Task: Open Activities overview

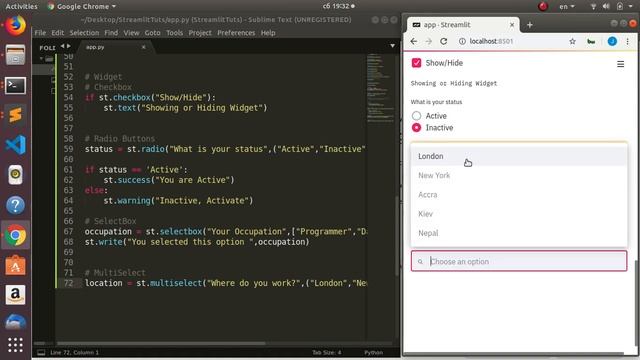Action: pos(21,6)
